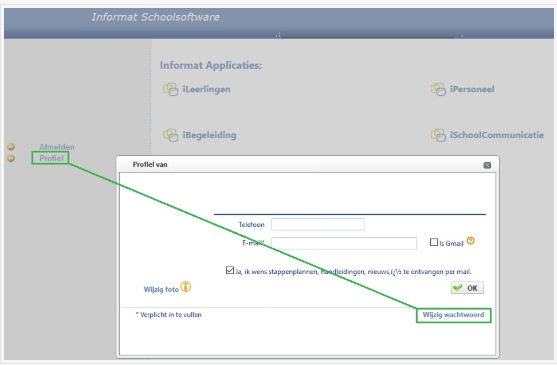557x365 pixels.
Task: Click the Verplicht in te vullen note
Action: tap(168, 315)
